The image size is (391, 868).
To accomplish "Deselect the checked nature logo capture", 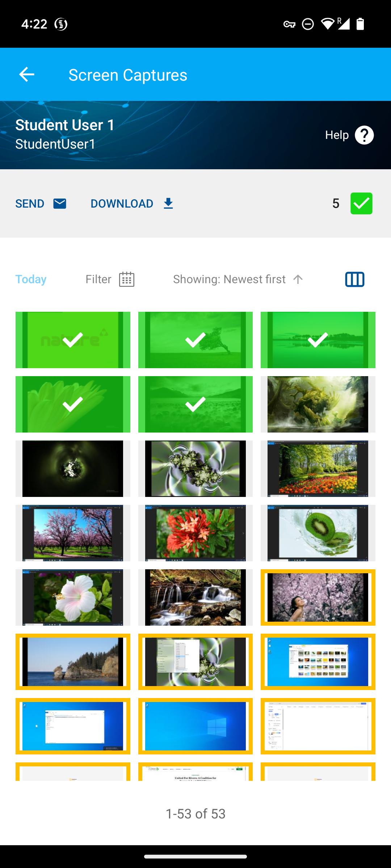I will [73, 340].
